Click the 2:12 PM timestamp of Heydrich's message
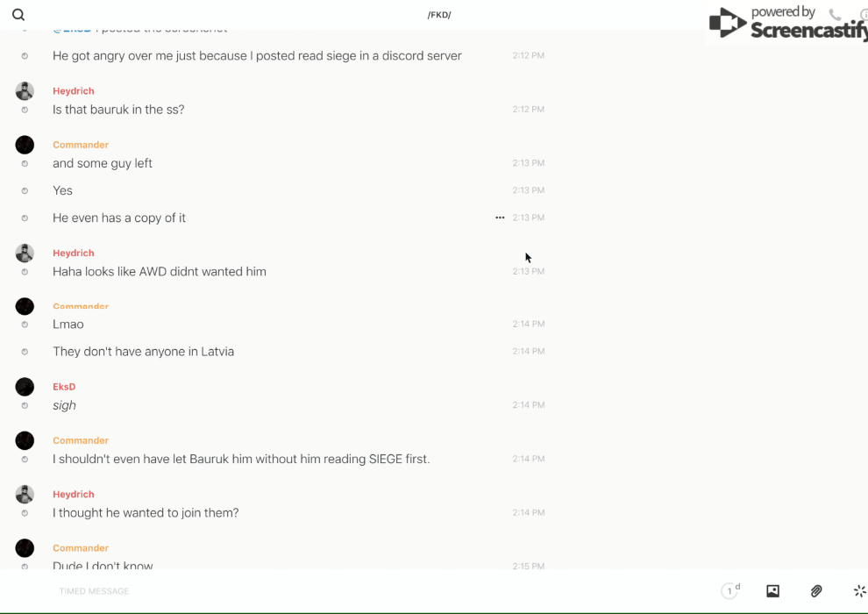 528,110
